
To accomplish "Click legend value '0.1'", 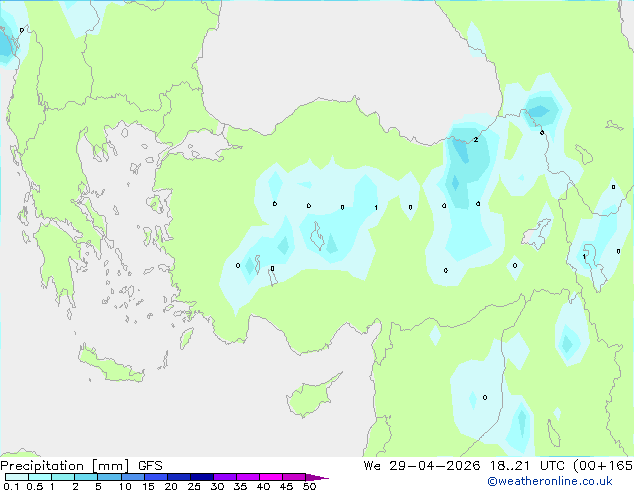I will 11,486.
